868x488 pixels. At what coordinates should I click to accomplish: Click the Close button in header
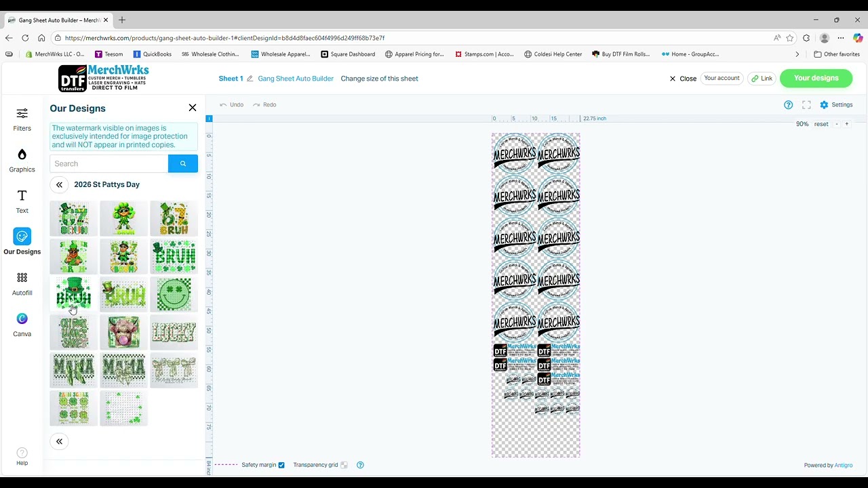pyautogui.click(x=683, y=79)
